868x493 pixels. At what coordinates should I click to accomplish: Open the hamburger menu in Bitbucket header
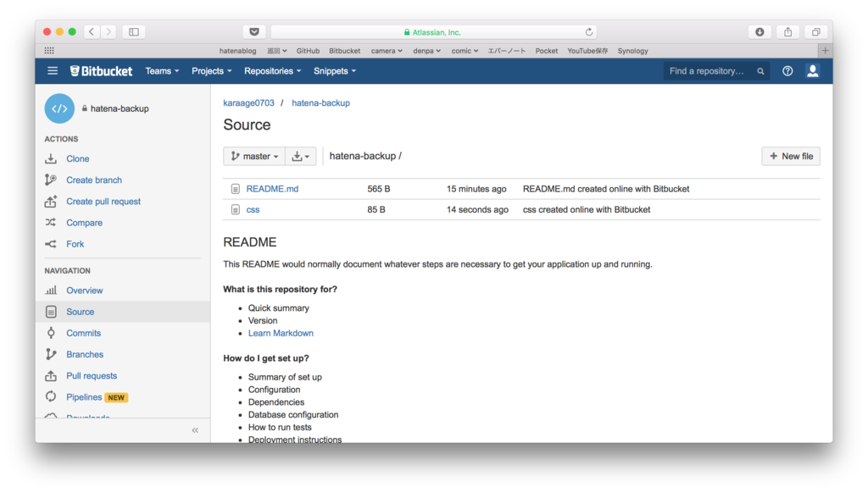(53, 71)
